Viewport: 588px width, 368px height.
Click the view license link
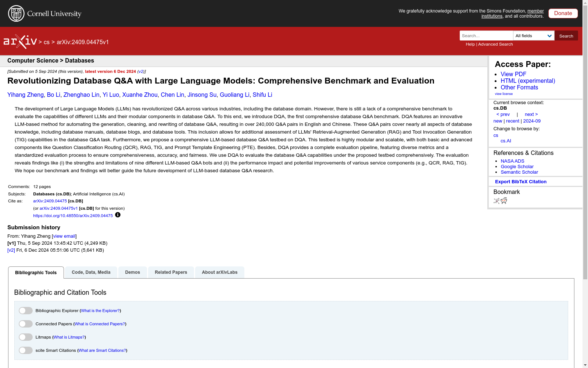(x=504, y=94)
